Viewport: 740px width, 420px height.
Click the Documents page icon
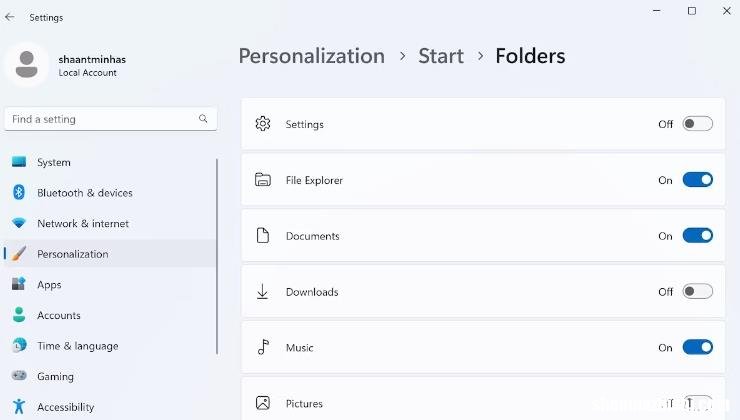pos(263,235)
